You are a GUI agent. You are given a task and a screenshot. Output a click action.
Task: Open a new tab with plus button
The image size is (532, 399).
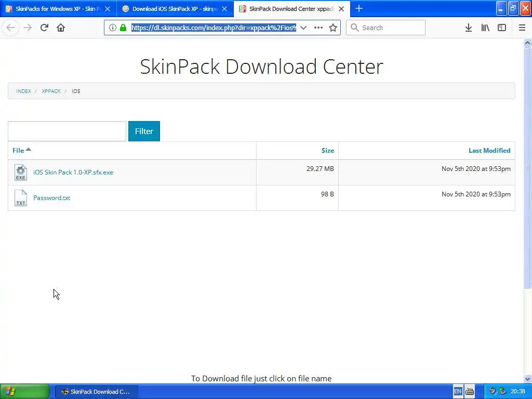point(358,8)
